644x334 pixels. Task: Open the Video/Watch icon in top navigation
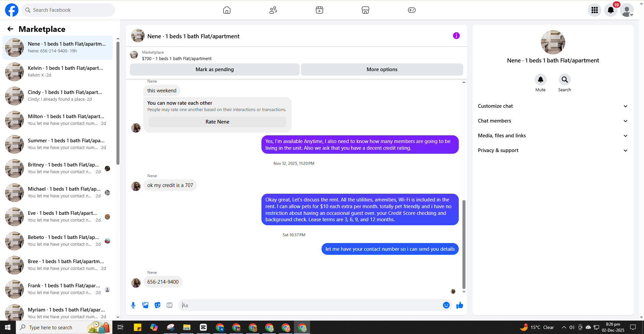click(319, 10)
